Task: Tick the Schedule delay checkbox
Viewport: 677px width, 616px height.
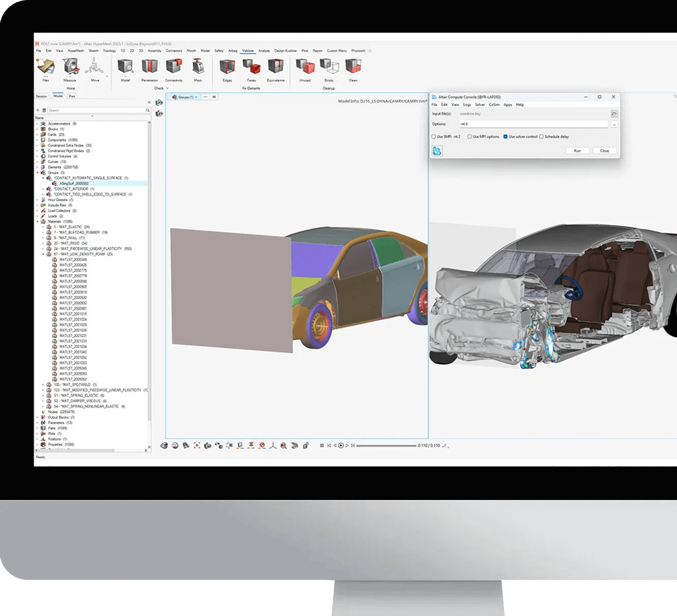Action: 542,137
